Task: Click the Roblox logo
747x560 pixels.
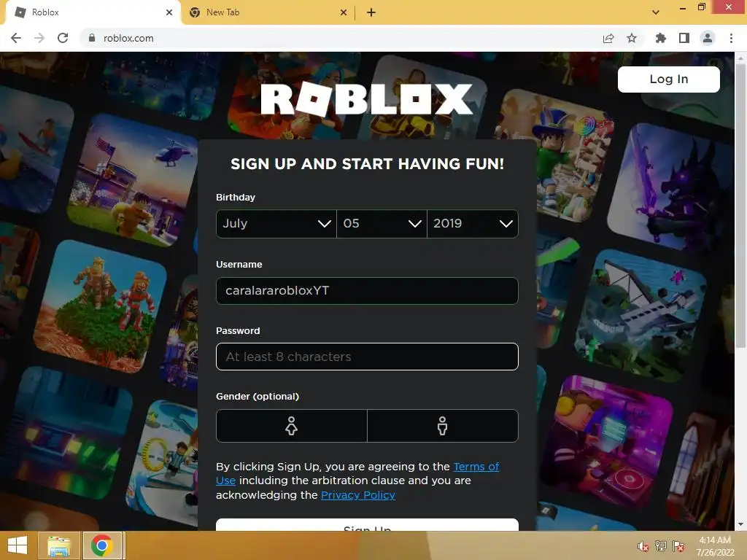Action: (x=367, y=99)
